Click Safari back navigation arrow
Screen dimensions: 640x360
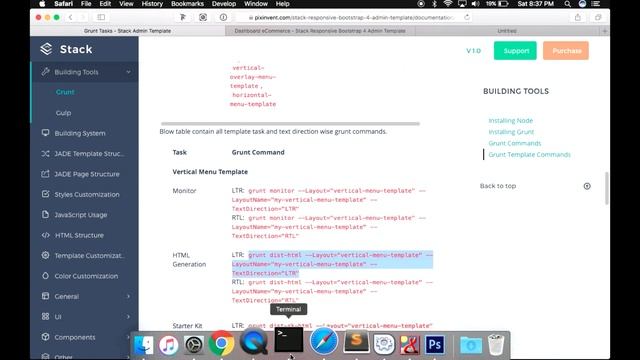71,17
